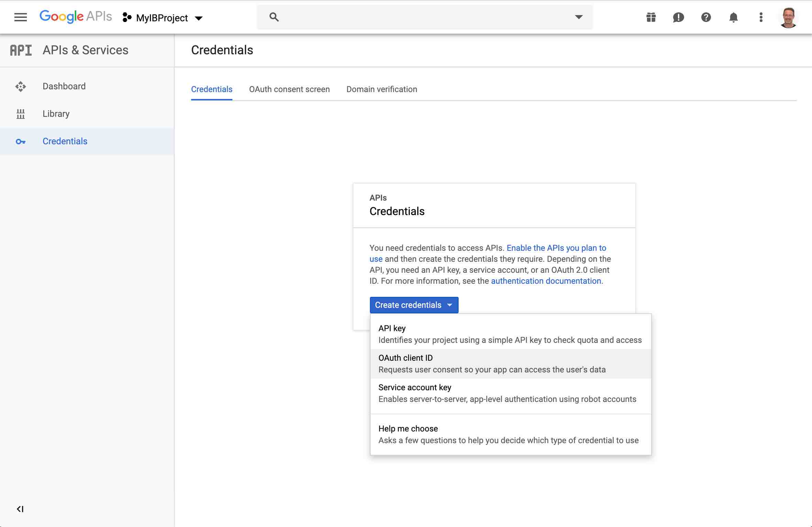Focus the top search field
The height and width of the screenshot is (527, 812).
(425, 17)
